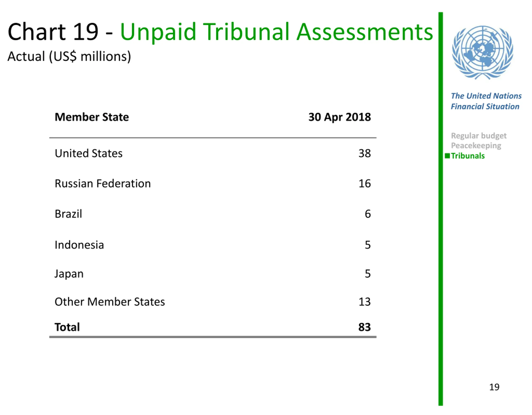The height and width of the screenshot is (415, 532).
Task: Click the '30 Apr 2018' column header
Action: tap(340, 117)
